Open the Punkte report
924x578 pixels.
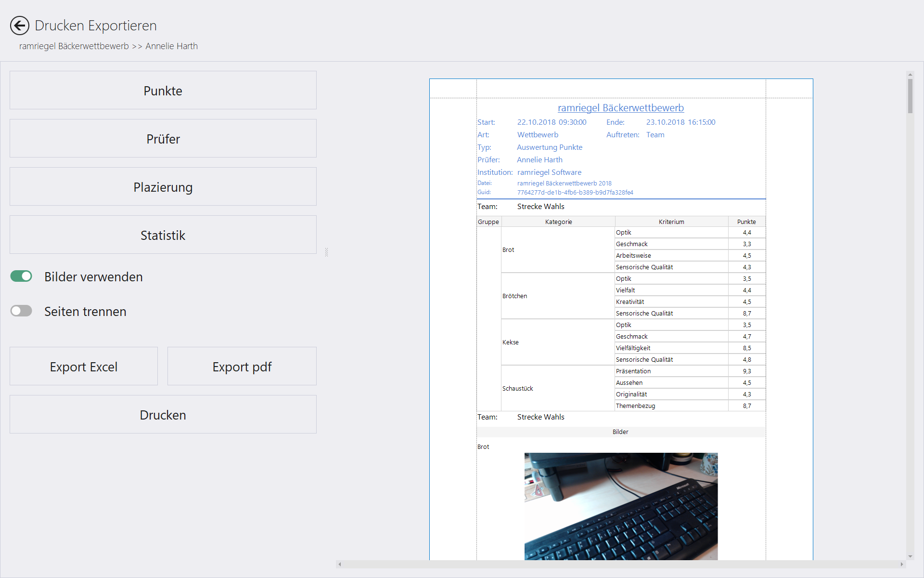click(163, 91)
